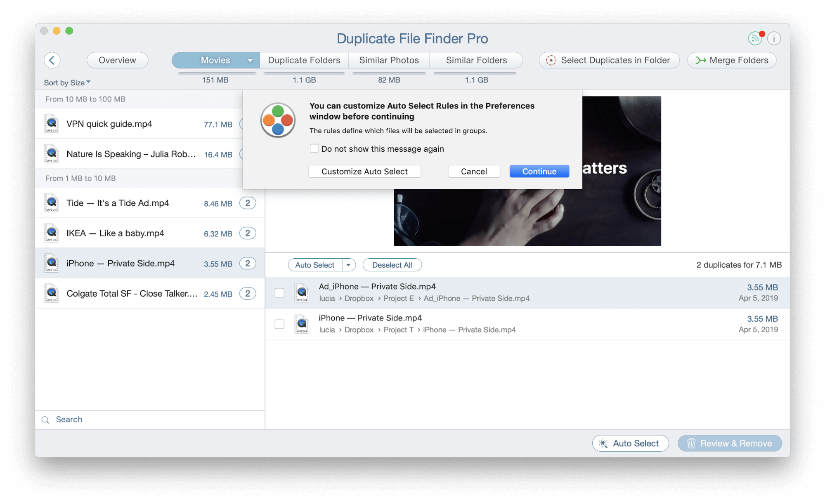Click the magic wand icon on Auto Select
Screen dimensions: 825x504
click(x=603, y=443)
